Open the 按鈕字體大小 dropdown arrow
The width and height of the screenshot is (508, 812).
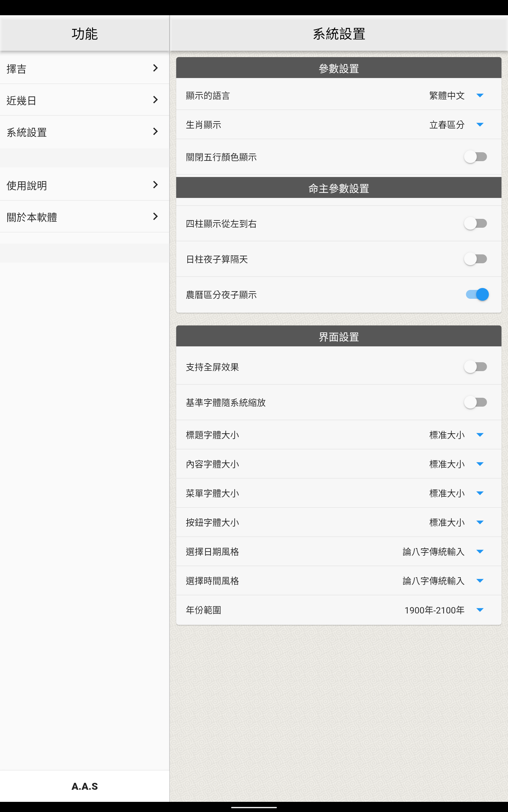(480, 522)
